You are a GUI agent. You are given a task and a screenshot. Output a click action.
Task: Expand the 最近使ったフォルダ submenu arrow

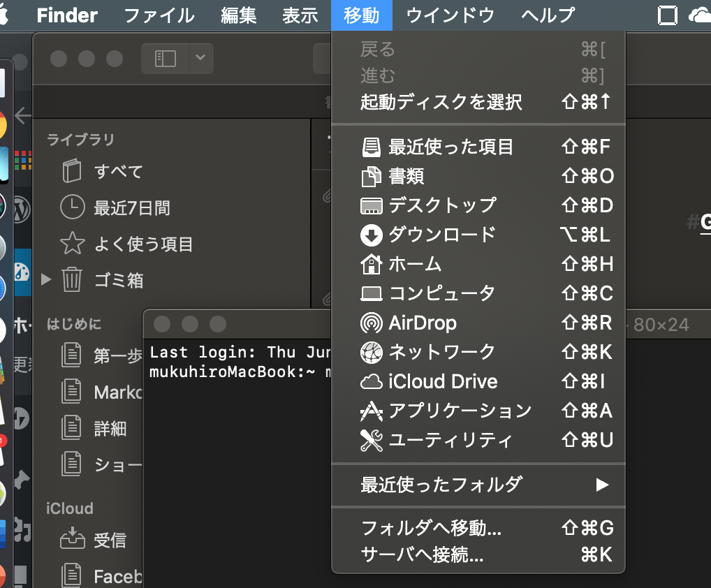click(x=602, y=485)
